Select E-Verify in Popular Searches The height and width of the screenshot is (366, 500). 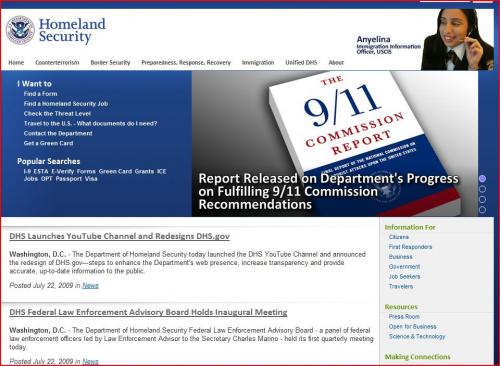coord(63,171)
